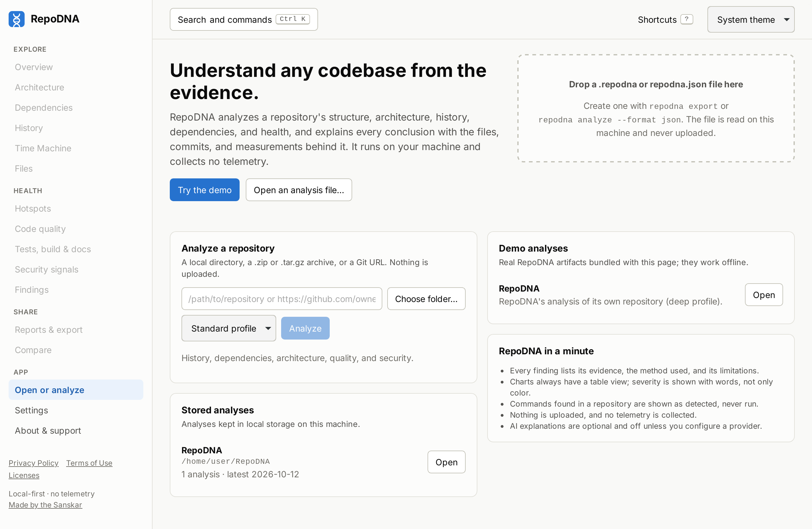The height and width of the screenshot is (529, 812).
Task: Click the drop file zone area
Action: click(656, 108)
